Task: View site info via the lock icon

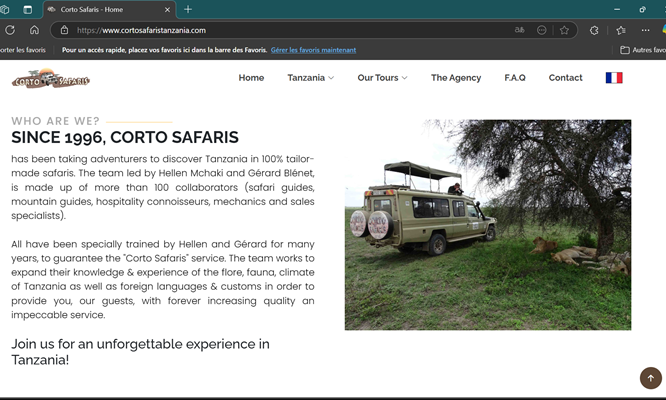Action: click(64, 30)
